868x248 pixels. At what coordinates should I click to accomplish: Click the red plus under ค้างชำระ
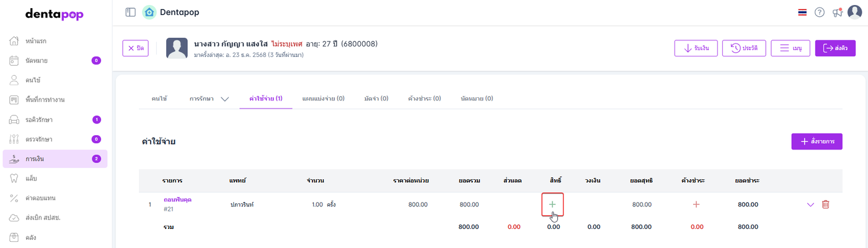(696, 204)
